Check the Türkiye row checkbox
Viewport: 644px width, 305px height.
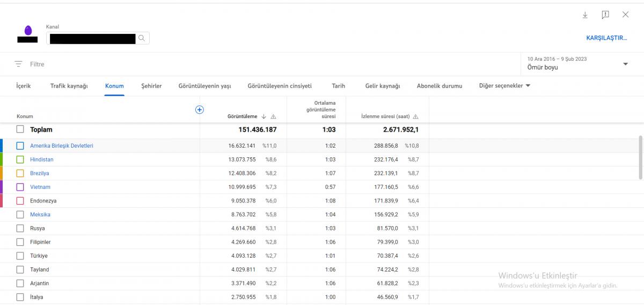(20, 256)
